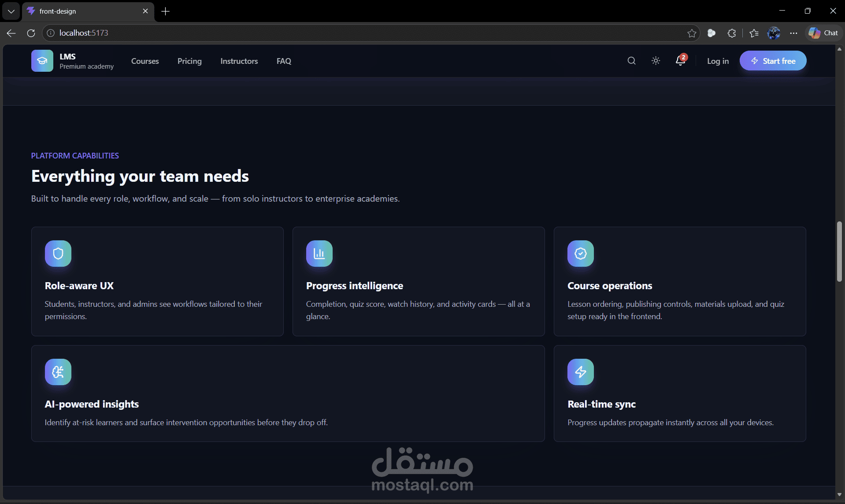Open browser settings three-dots menu
Screen dimensions: 845x504
pos(793,33)
